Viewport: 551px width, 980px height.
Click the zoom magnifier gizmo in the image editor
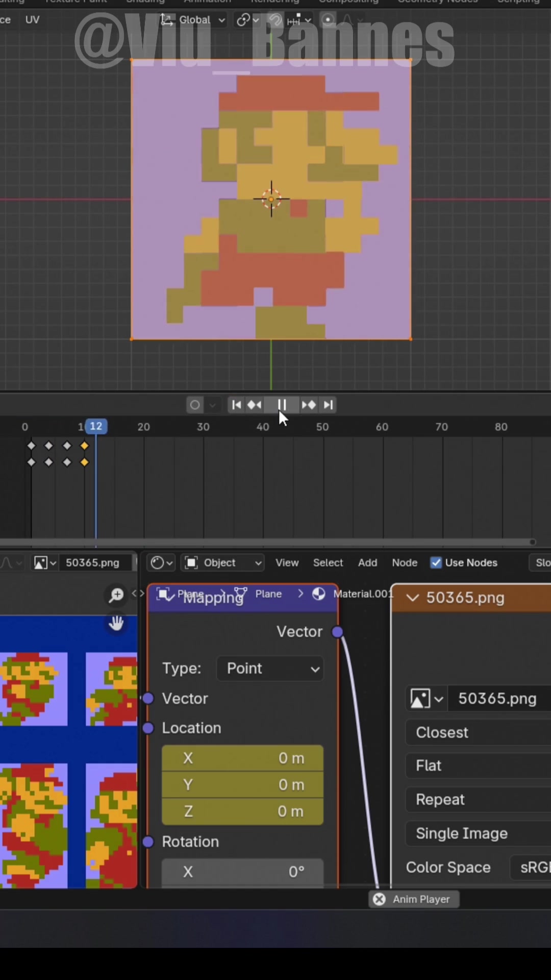(x=116, y=595)
